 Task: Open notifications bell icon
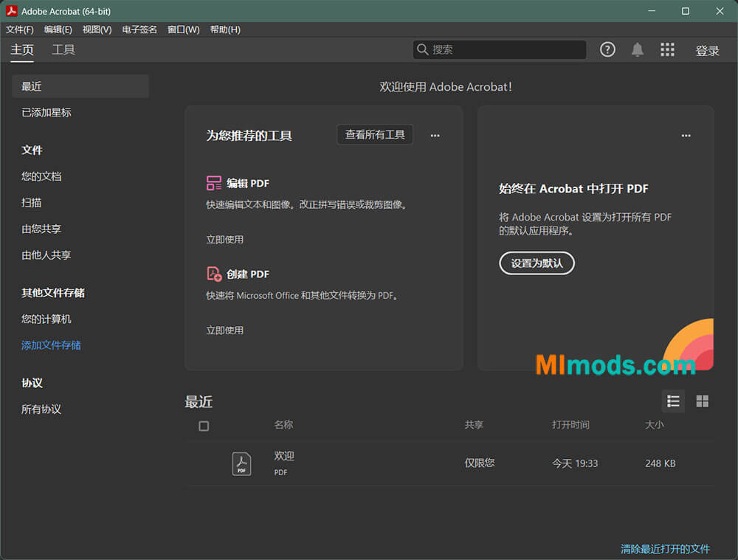click(x=638, y=49)
